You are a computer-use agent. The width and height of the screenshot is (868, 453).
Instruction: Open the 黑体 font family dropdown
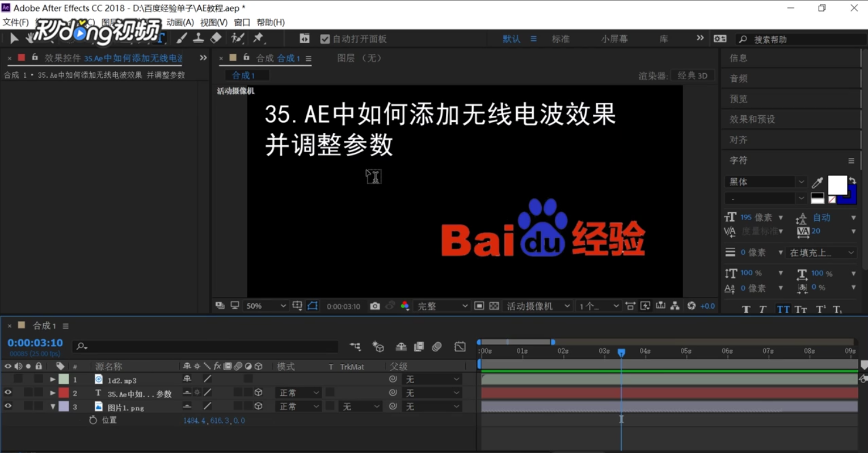(x=765, y=182)
